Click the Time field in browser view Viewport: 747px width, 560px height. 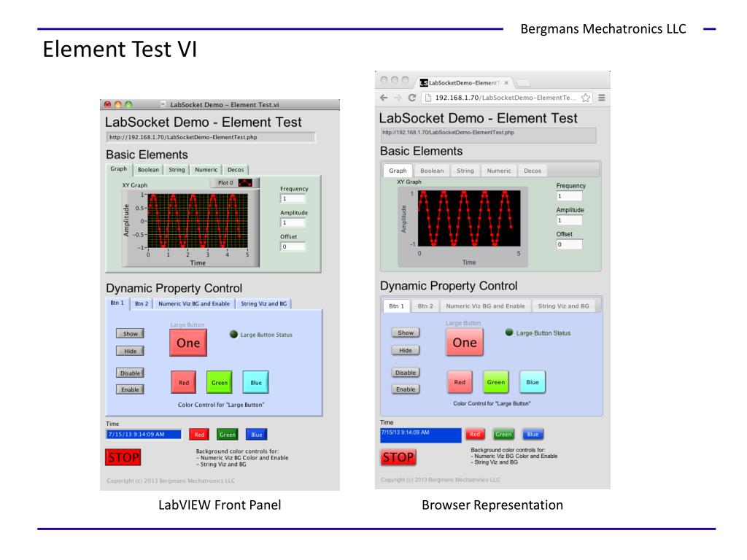(421, 435)
